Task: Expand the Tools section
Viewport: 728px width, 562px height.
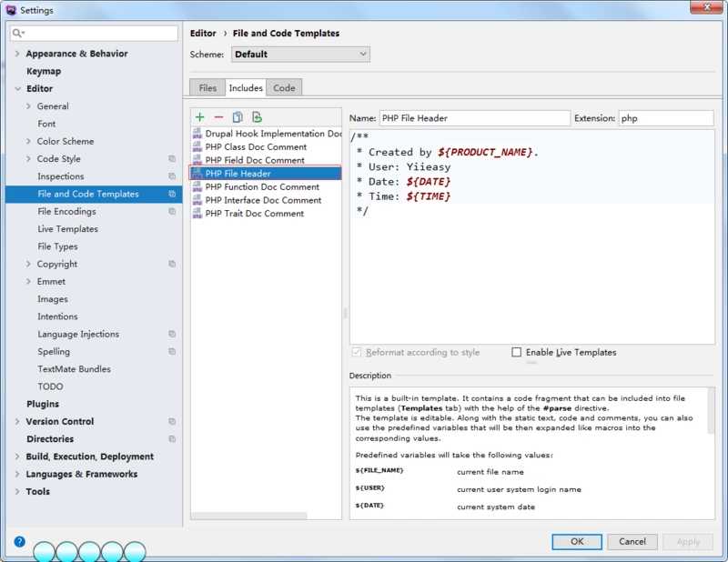Action: [17, 491]
